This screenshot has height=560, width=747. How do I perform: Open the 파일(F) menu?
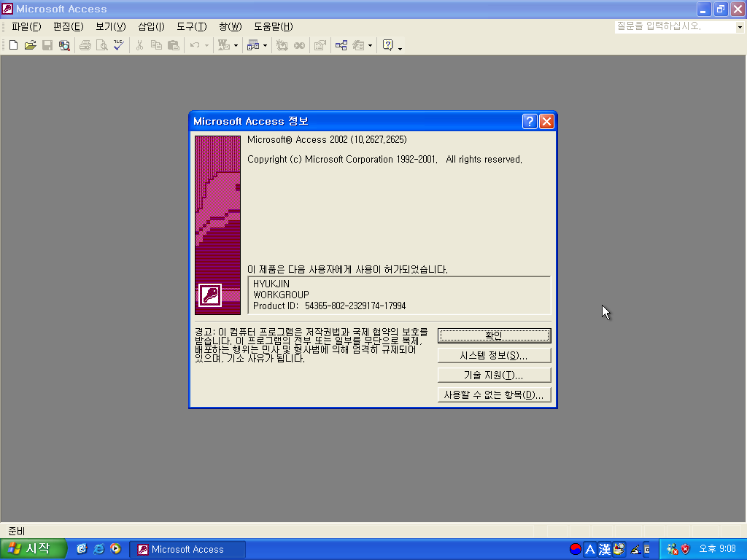[x=26, y=27]
